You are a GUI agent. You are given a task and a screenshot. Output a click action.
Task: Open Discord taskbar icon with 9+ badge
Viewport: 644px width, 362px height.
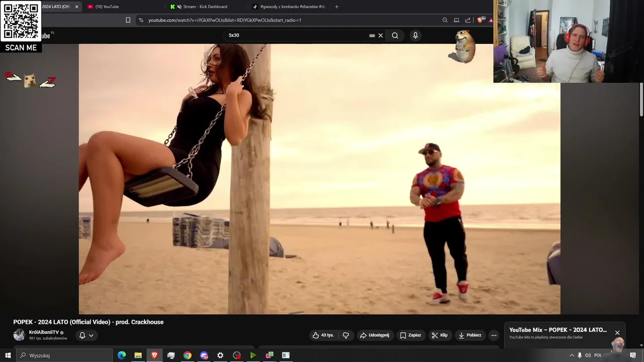204,355
